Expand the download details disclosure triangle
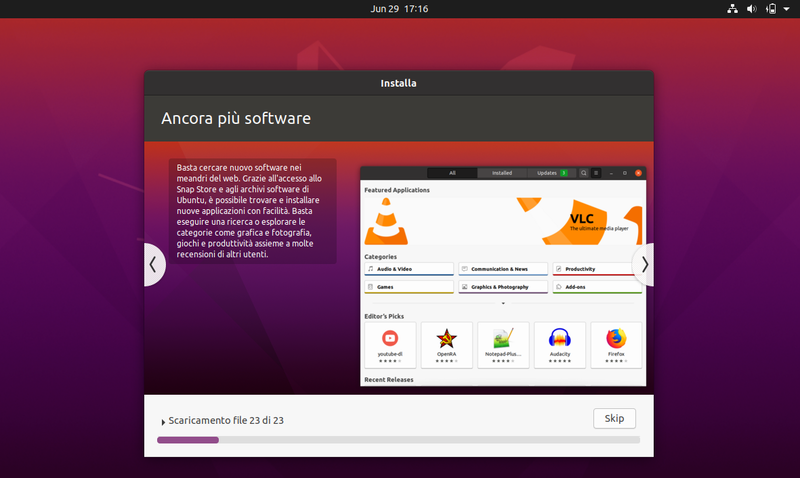 click(163, 422)
